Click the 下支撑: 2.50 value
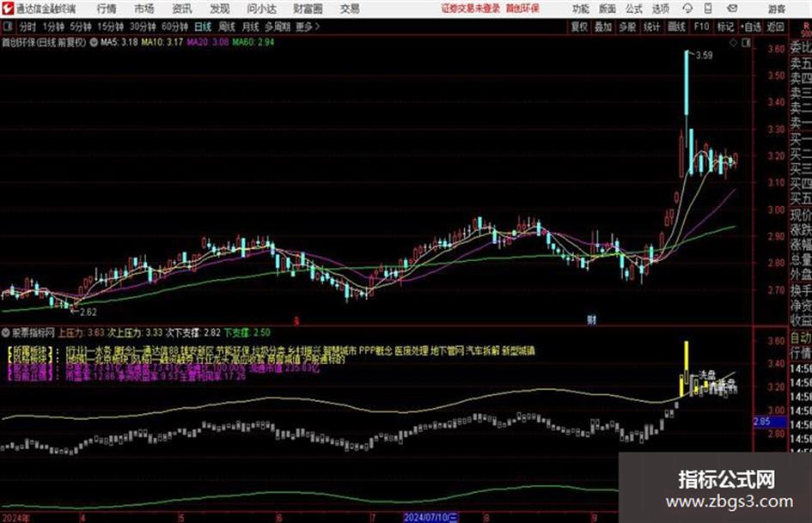The height and width of the screenshot is (523, 812). (247, 332)
